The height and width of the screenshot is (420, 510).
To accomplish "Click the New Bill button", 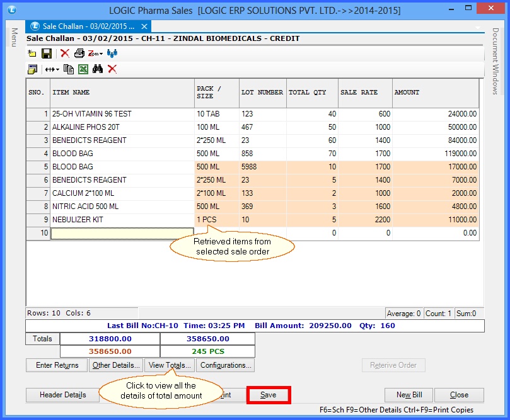I will coord(409,395).
